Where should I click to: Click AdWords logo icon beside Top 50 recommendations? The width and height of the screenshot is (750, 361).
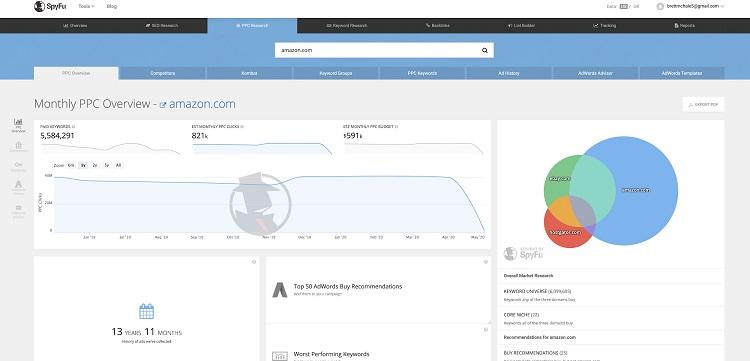click(x=280, y=290)
